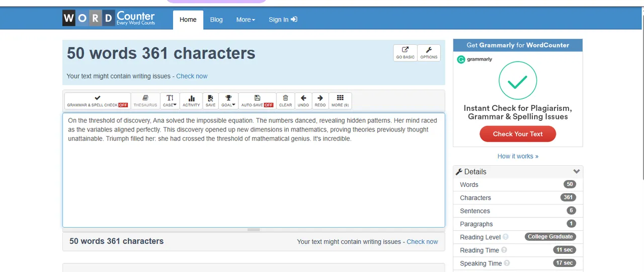Expand the More navigation dropdown
Screen dimensions: 644x272
[x=246, y=20]
